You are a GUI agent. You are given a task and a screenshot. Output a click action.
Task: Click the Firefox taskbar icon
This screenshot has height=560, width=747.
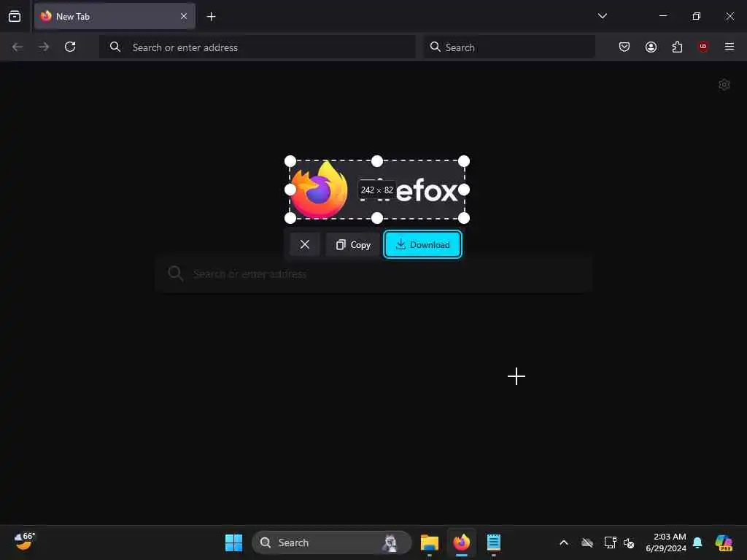click(x=461, y=542)
